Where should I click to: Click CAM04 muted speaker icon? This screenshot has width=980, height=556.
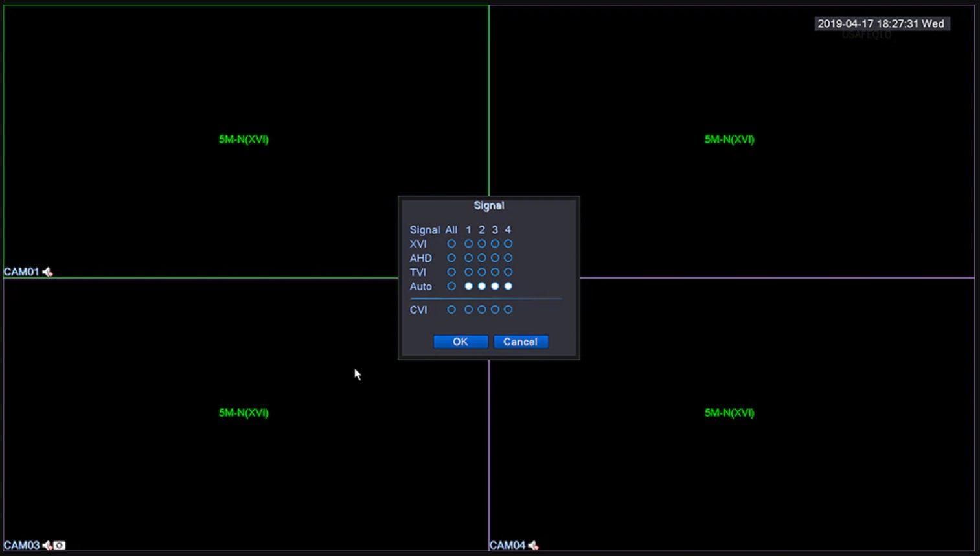coord(533,546)
